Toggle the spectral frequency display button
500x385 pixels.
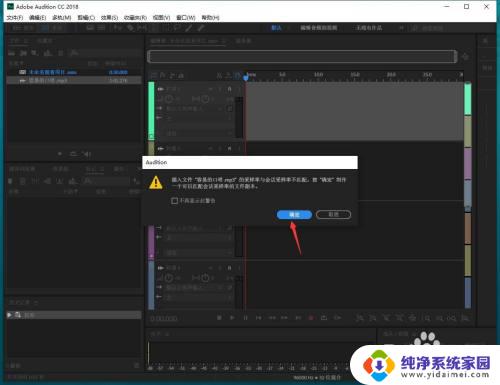[90, 28]
